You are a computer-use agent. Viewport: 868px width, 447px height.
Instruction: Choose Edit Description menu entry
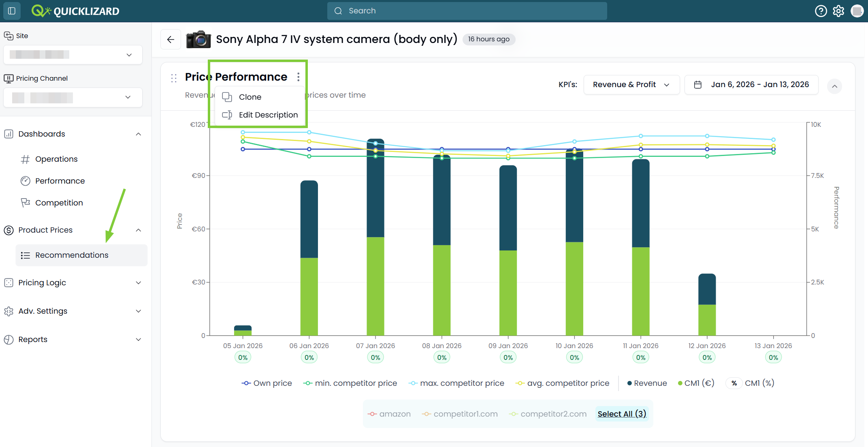point(260,115)
